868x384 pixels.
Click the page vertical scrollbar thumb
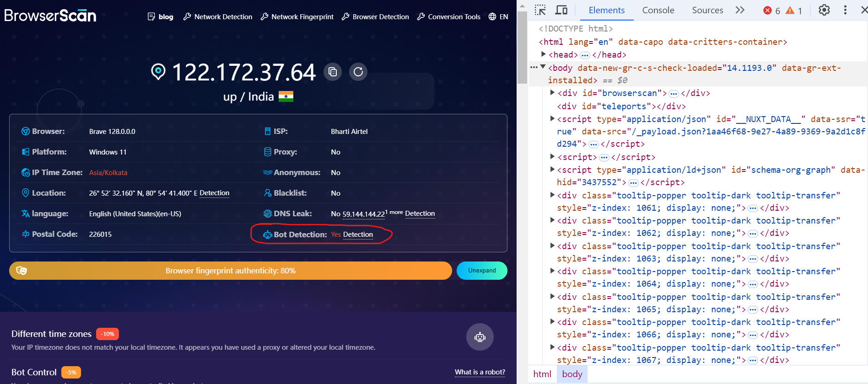click(x=522, y=47)
